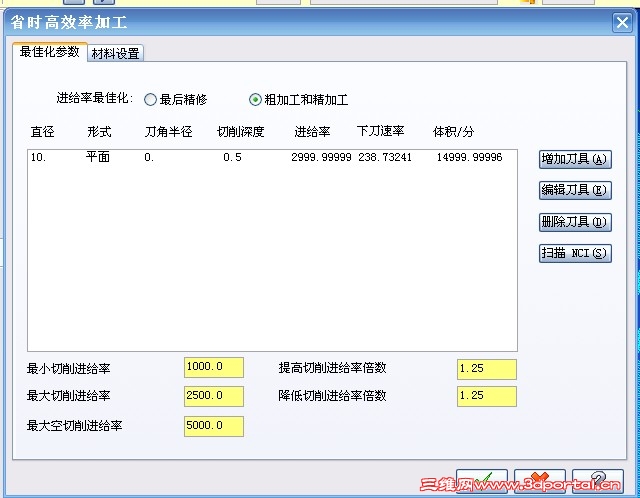Cancel dialog with red X button
The image size is (640, 498).
(540, 482)
